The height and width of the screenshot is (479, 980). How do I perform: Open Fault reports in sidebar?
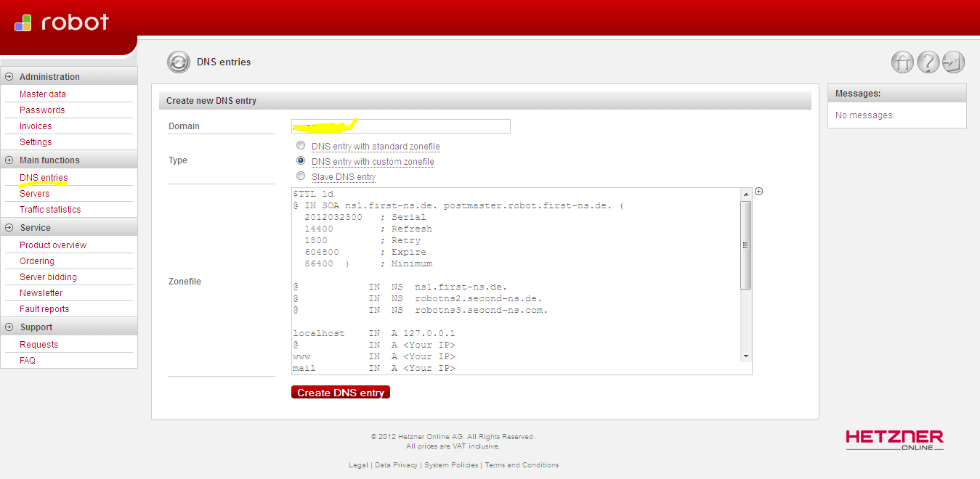click(x=44, y=309)
